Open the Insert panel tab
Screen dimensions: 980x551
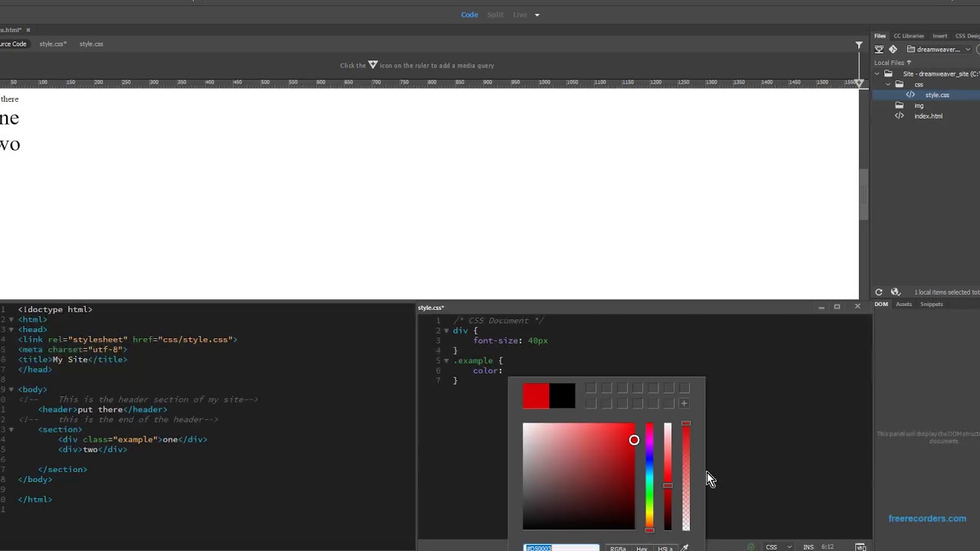click(939, 36)
